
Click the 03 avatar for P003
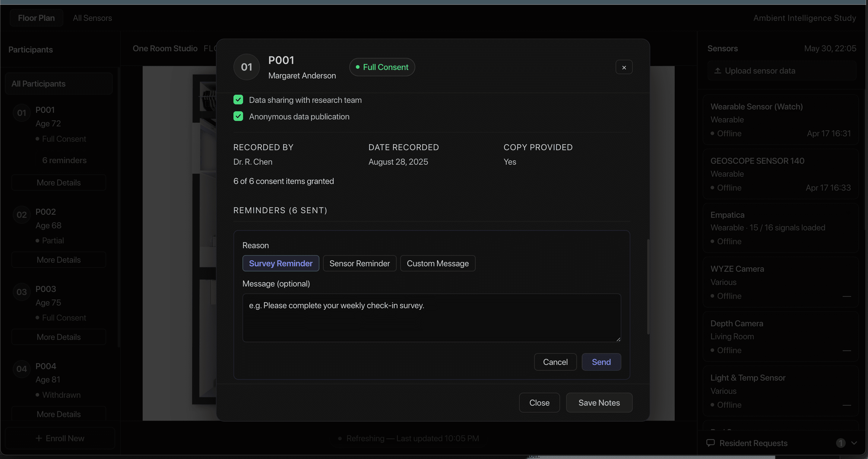[22, 292]
